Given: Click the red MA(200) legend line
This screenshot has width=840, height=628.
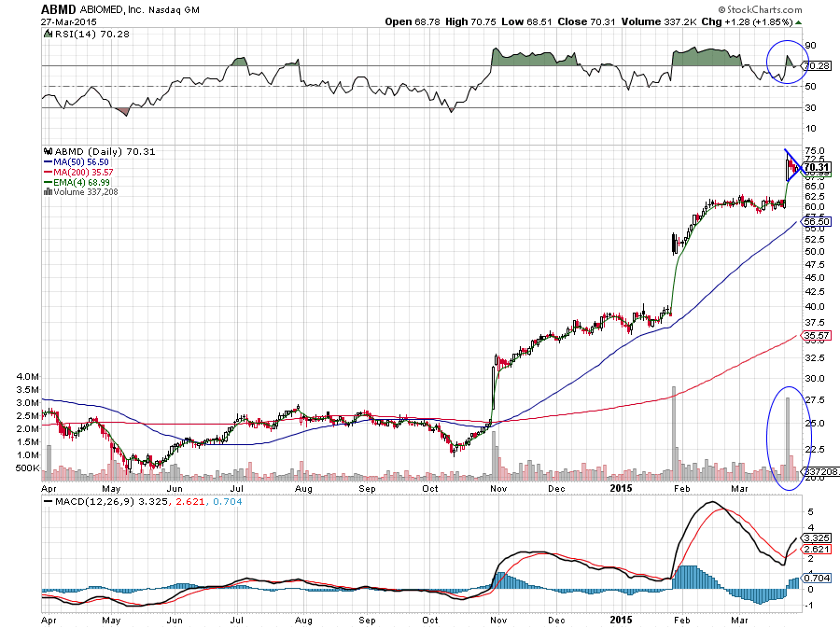Looking at the screenshot, I should [x=48, y=173].
